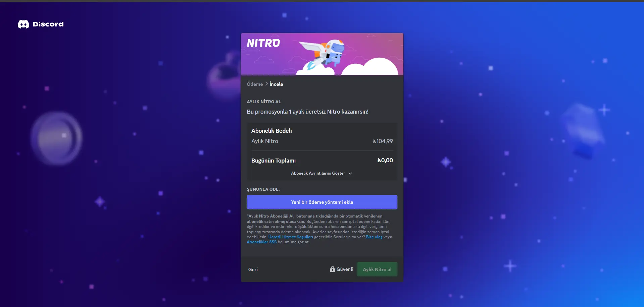Expand Abonelik Ayrıntılarını Göster
This screenshot has height=307, width=644.
[321, 173]
